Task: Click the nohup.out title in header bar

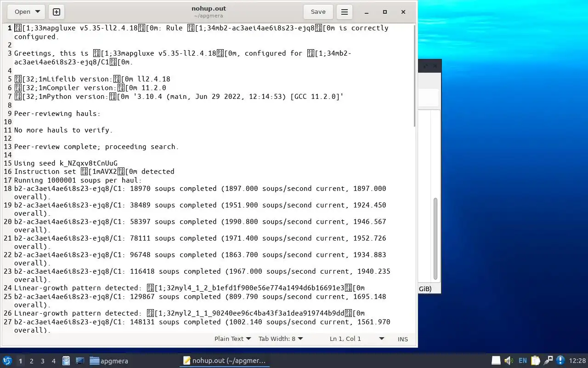Action: click(x=209, y=8)
